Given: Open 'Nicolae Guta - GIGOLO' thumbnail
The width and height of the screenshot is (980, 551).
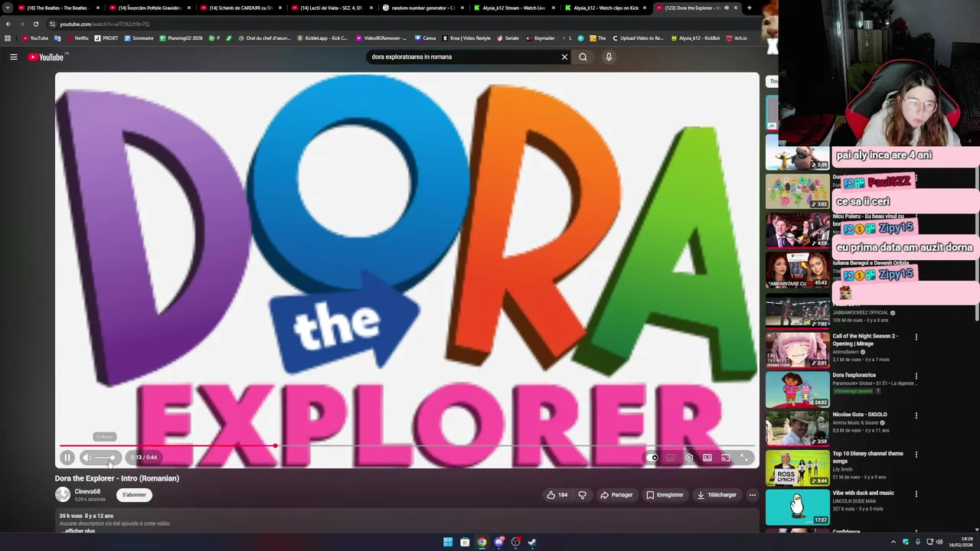Looking at the screenshot, I should [x=797, y=429].
